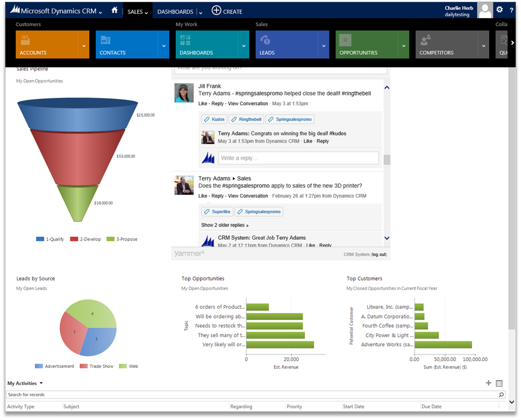This screenshot has height=420, width=521.
Task: Click the Adventure Works revenue bar
Action: coord(443,345)
